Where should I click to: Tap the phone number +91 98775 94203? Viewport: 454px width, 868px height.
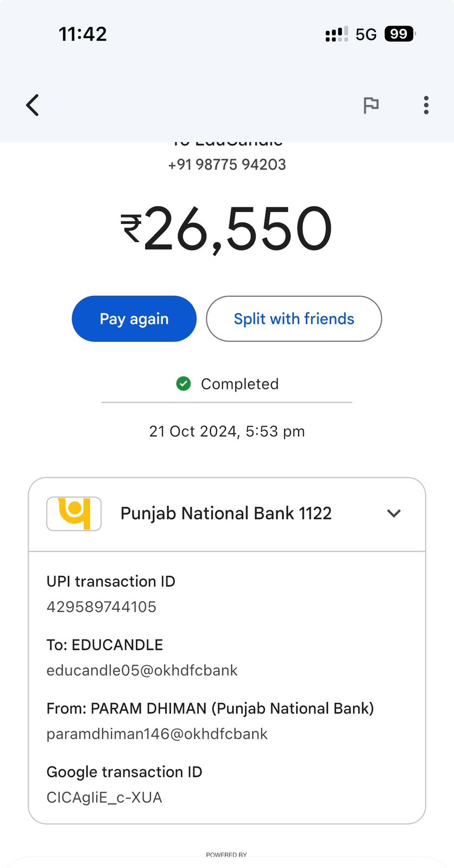click(x=227, y=164)
